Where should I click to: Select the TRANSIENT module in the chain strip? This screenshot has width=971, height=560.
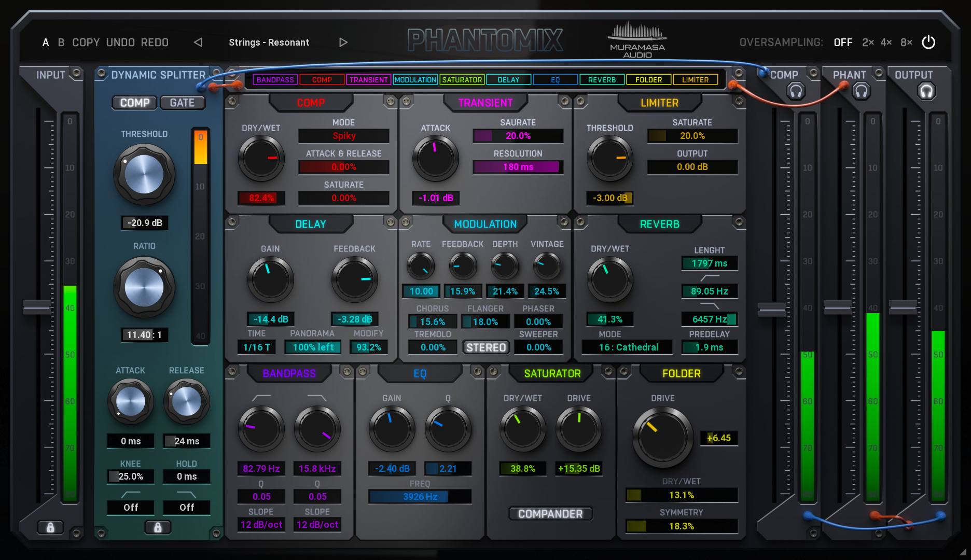368,79
